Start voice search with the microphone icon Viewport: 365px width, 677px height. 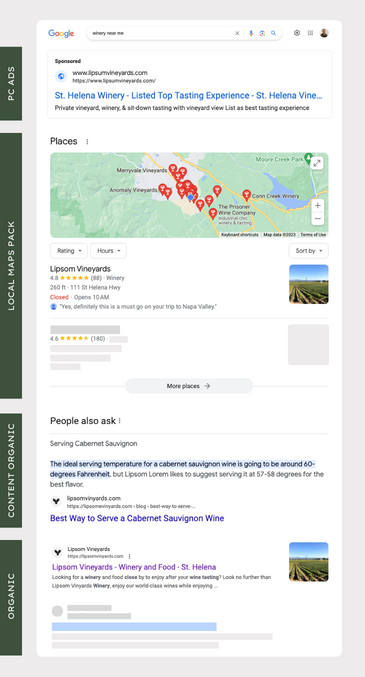pyautogui.click(x=251, y=33)
